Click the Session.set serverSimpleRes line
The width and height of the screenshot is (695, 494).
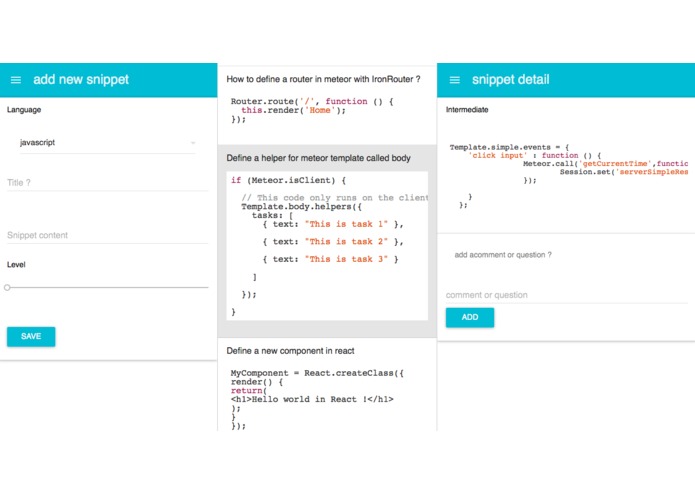tap(624, 172)
